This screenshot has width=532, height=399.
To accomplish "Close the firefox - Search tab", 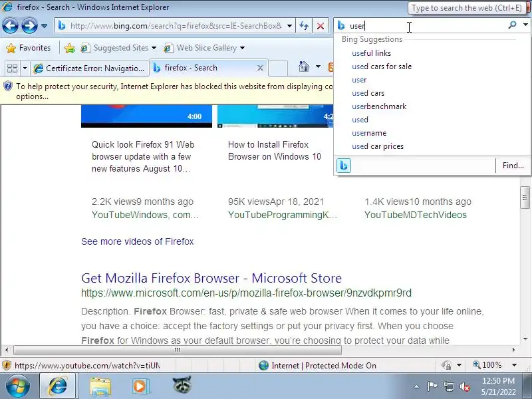I will click(x=260, y=68).
